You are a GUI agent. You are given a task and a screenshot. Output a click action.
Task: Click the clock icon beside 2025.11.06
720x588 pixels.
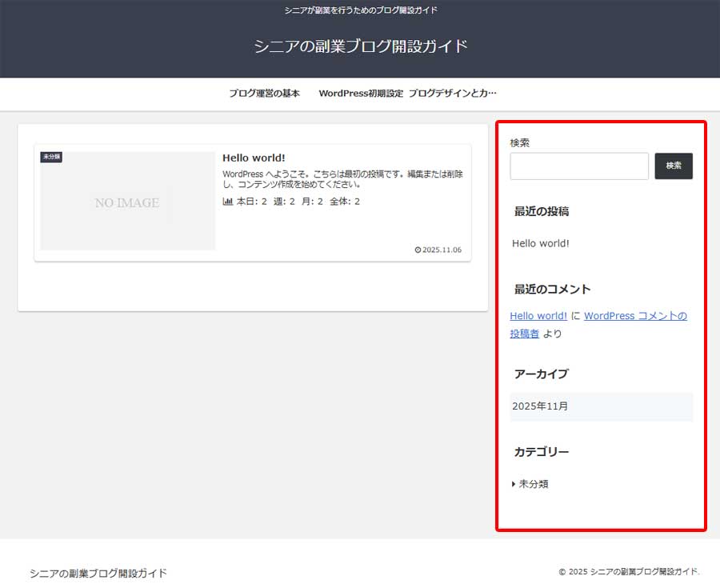tap(417, 250)
